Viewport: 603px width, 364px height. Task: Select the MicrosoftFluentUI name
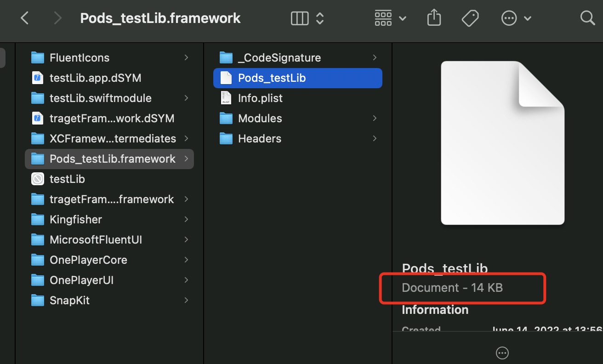click(x=96, y=240)
